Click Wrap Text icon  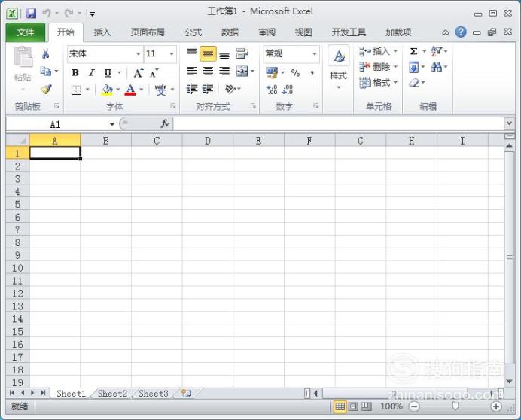click(242, 53)
